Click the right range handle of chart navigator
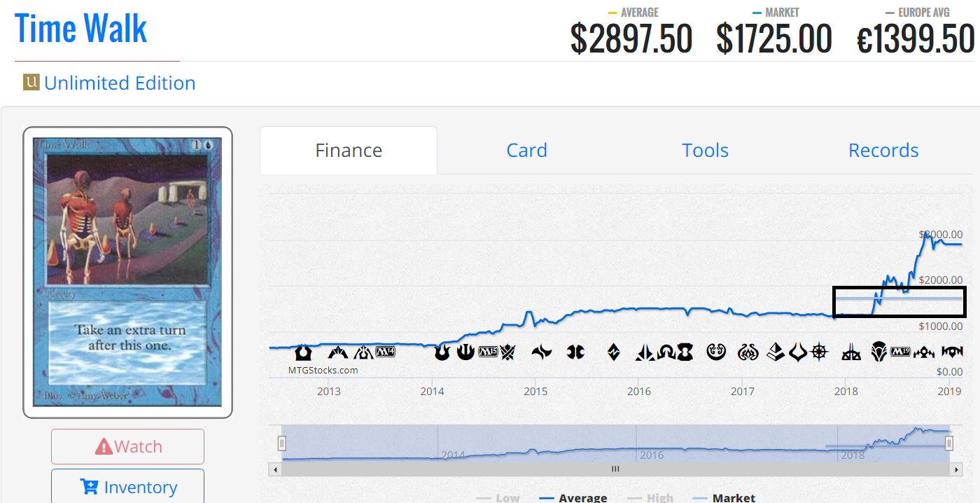 pos(949,443)
